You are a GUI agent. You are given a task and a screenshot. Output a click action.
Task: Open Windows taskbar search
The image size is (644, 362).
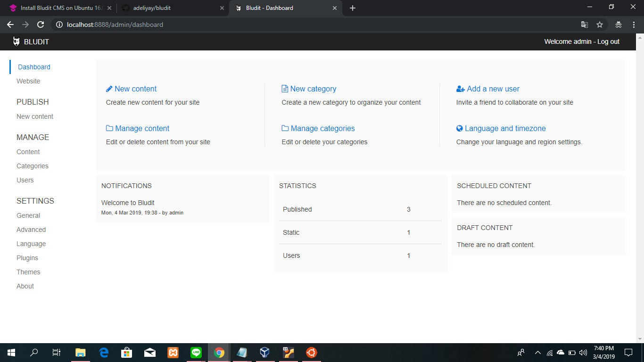[34, 353]
